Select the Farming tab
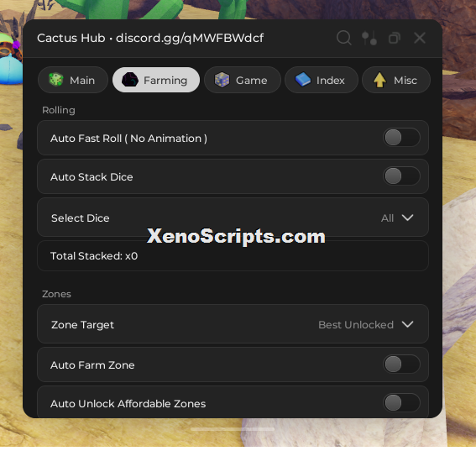This screenshot has height=472, width=476. point(156,80)
